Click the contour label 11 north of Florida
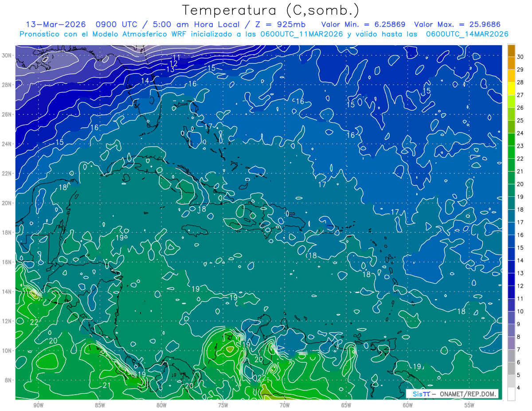 point(176,57)
